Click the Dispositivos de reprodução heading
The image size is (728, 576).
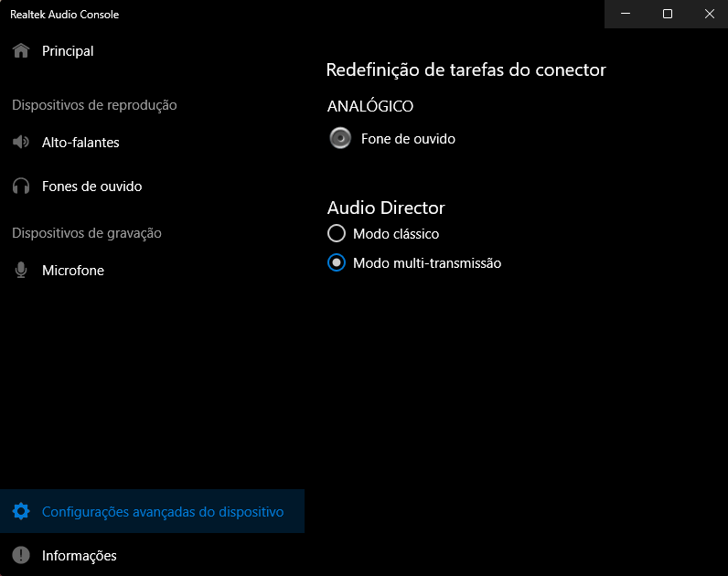tap(94, 105)
